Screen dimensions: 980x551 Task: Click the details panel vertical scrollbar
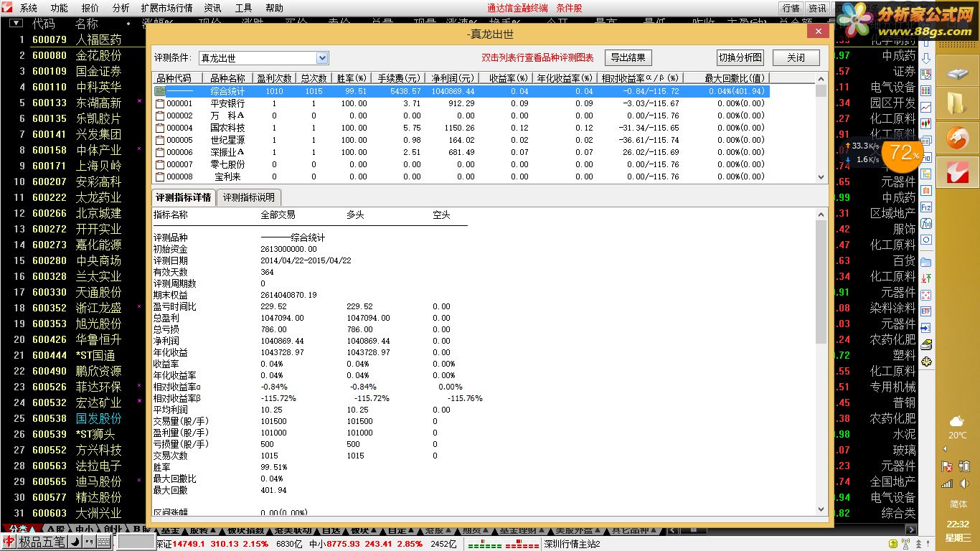(x=821, y=361)
